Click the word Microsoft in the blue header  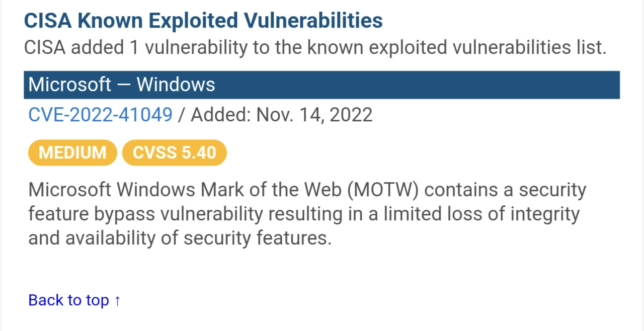(x=69, y=85)
